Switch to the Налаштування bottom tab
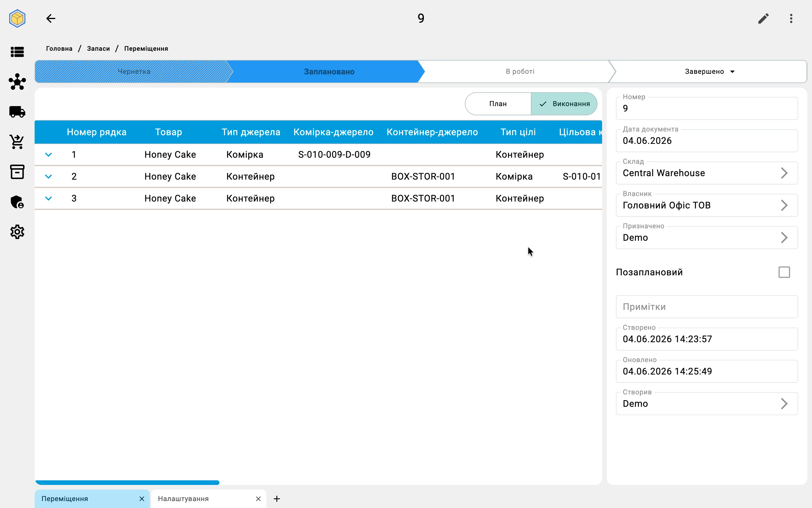 209,498
